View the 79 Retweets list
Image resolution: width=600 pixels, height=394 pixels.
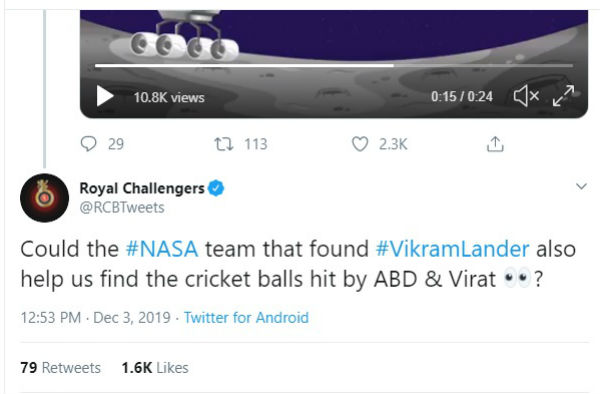[x=60, y=368]
